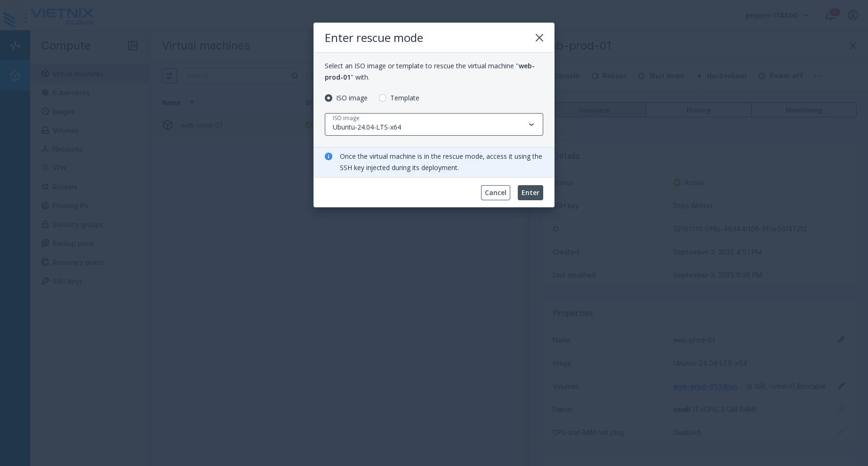Click the info icon in the rescue notice
Screen dimensions: 868x466
329,156
